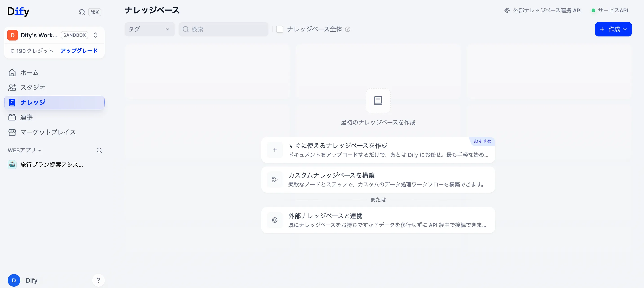Click the plus icon on quick-create card

click(x=275, y=150)
